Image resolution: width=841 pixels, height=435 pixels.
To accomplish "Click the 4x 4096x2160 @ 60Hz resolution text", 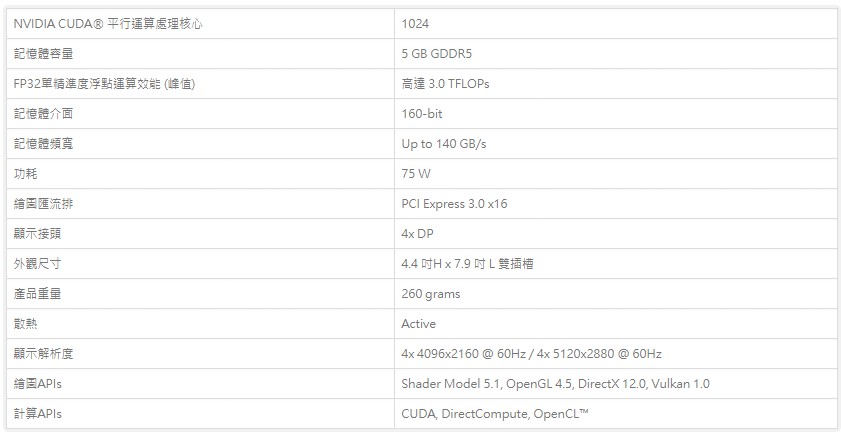I will click(x=458, y=354).
